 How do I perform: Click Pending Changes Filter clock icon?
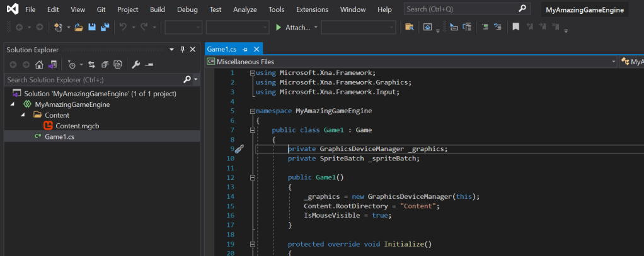tap(72, 65)
